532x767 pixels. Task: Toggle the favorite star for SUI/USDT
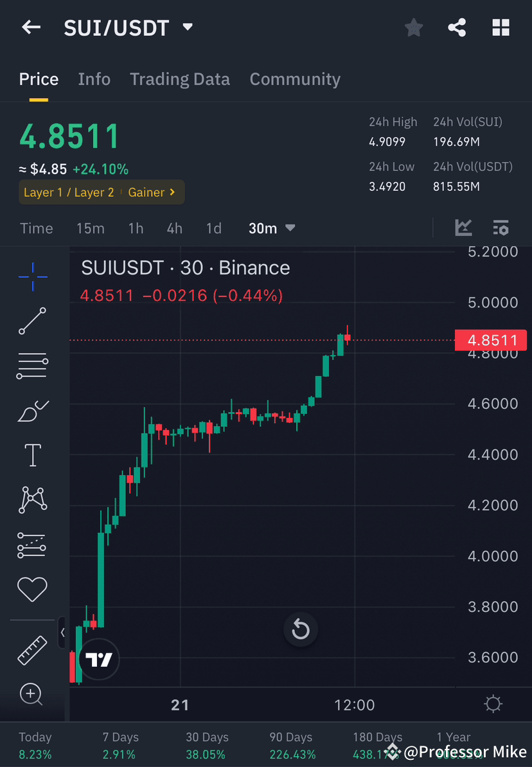click(x=413, y=27)
